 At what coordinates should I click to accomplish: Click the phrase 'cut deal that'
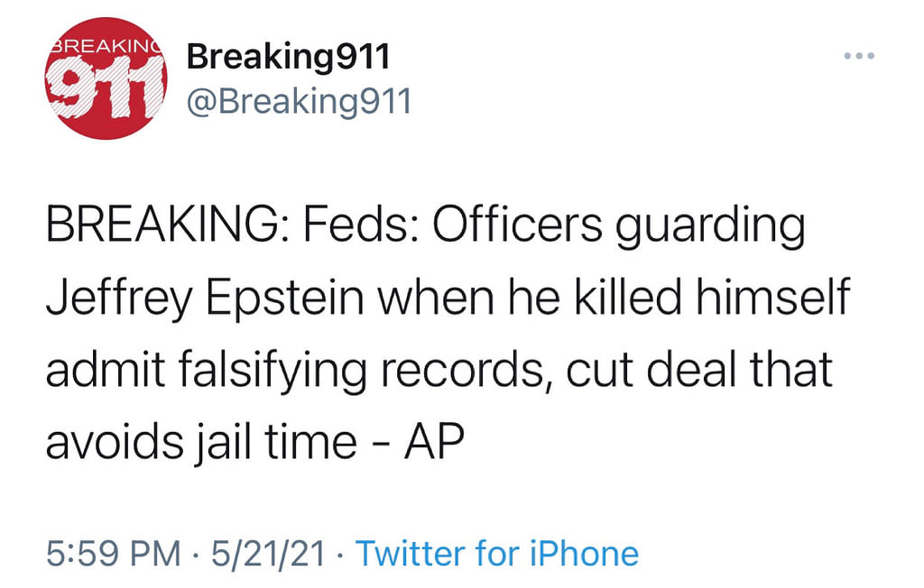(698, 370)
